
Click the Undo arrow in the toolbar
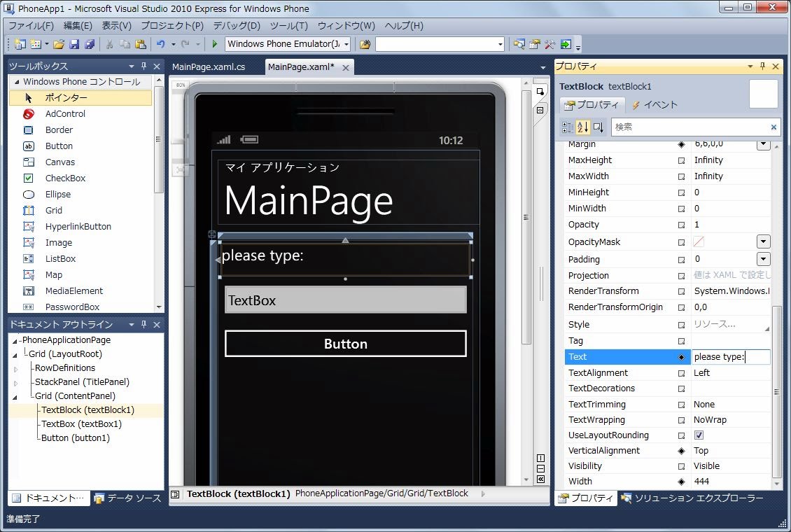point(161,44)
